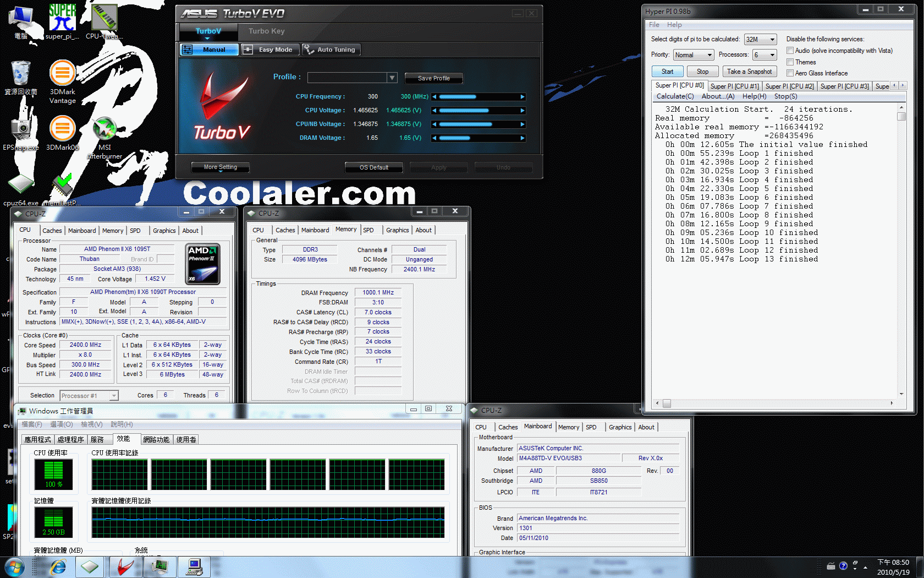Switch to Task Manager taskbar button
This screenshot has height=578, width=924.
[x=160, y=567]
